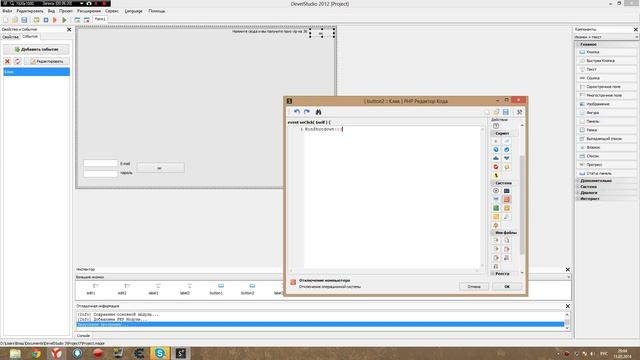Screen dimensions: 640x360
Task: Click dark monitor icon in Система actions
Action: pos(507,191)
